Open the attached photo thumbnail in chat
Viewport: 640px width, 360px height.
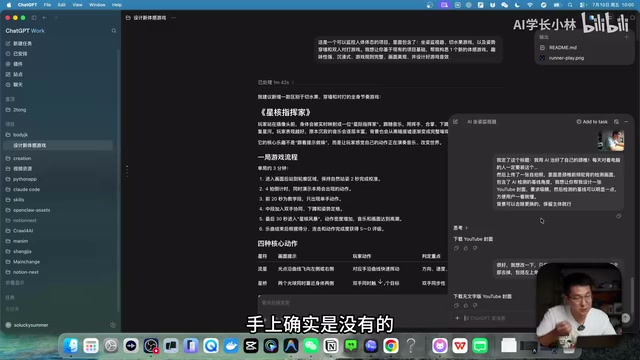(x=611, y=140)
